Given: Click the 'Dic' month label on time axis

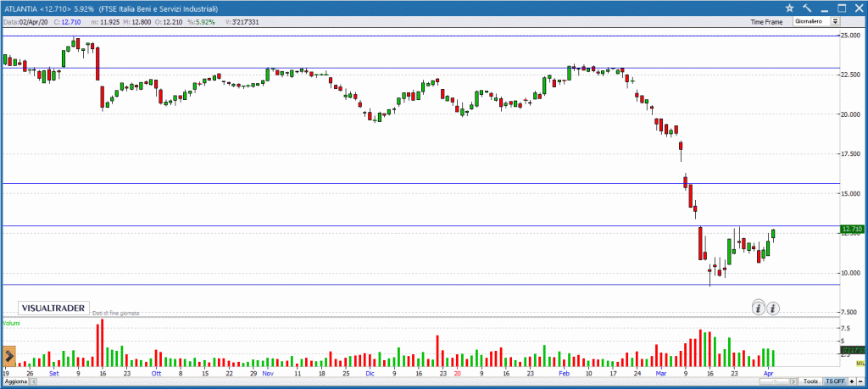Looking at the screenshot, I should [370, 374].
